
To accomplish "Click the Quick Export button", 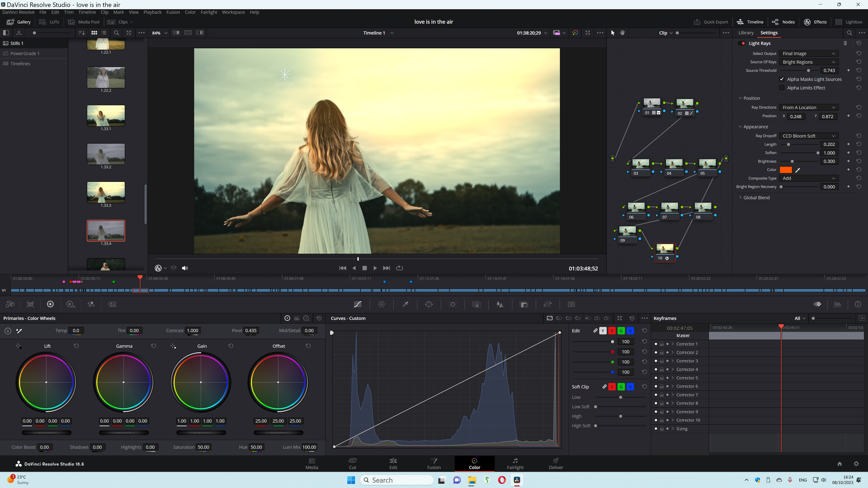I will pos(711,22).
